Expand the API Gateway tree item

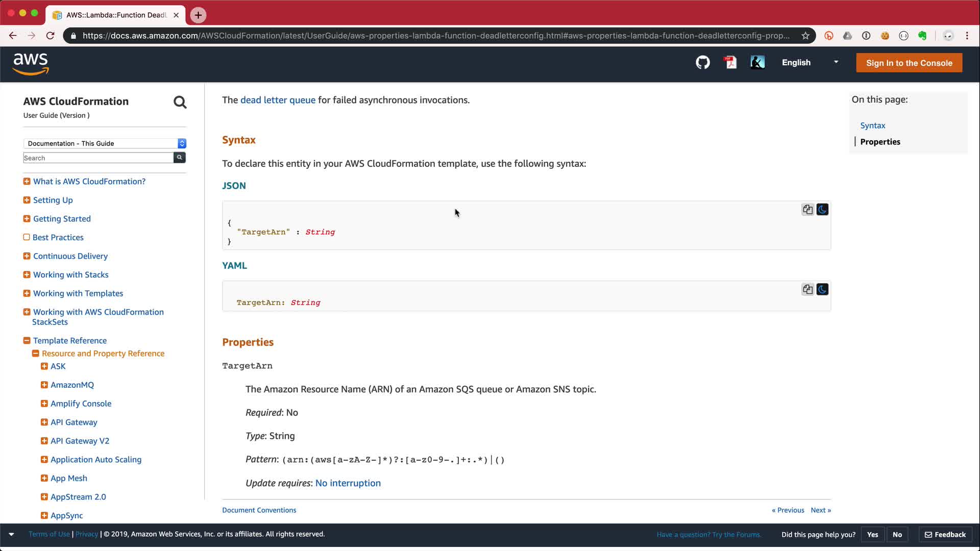click(x=44, y=422)
